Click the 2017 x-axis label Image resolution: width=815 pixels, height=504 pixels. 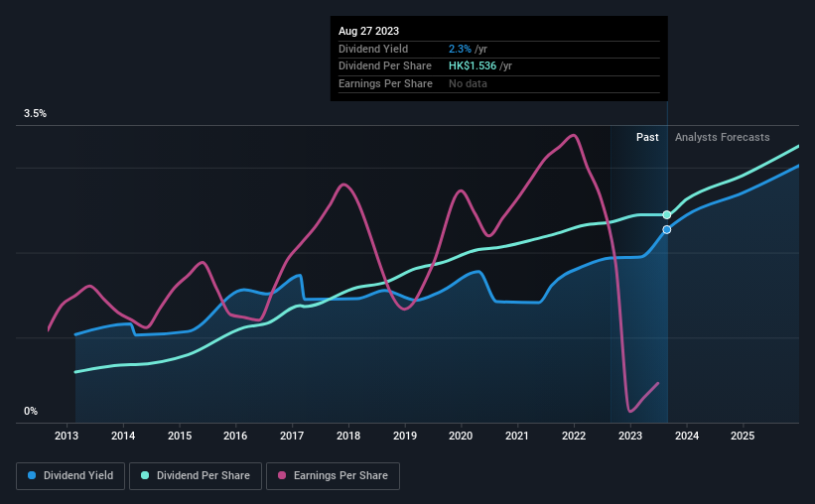pos(292,436)
